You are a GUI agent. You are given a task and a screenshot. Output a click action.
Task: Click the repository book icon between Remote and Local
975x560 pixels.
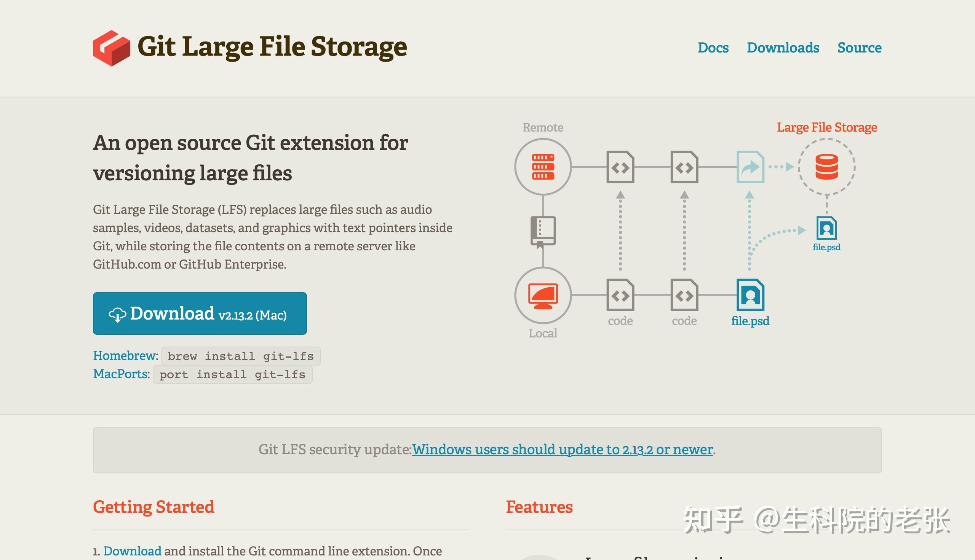coord(543,231)
